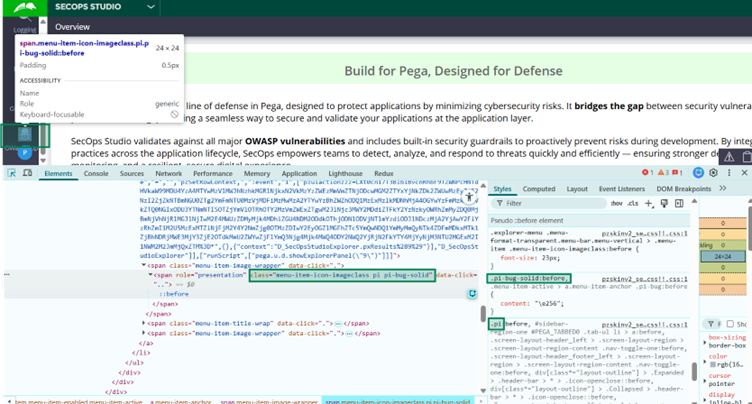Screen dimensions: 752x404
Task: Click the styles Filter input field
Action: [x=545, y=202]
